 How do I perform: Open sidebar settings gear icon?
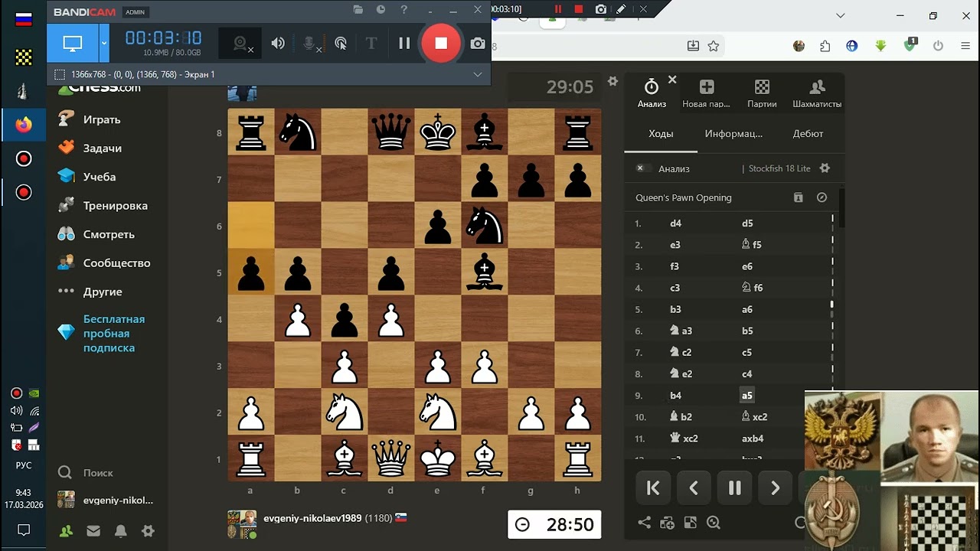[x=149, y=531]
